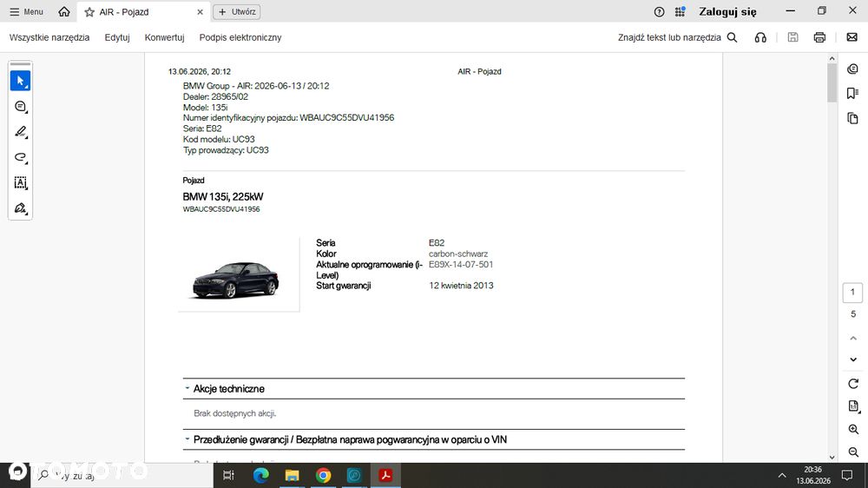Open Podpis elektroniczny menu
Viewport: 868px width, 488px height.
coord(240,37)
